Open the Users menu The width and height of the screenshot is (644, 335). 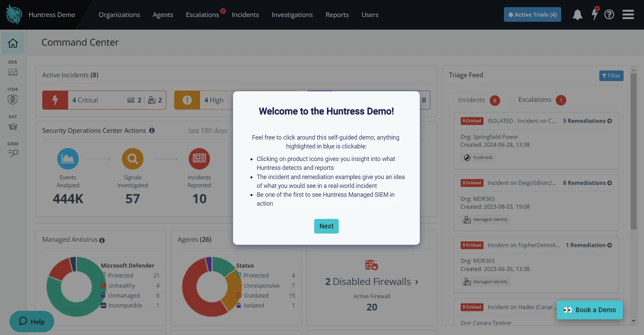pyautogui.click(x=370, y=15)
